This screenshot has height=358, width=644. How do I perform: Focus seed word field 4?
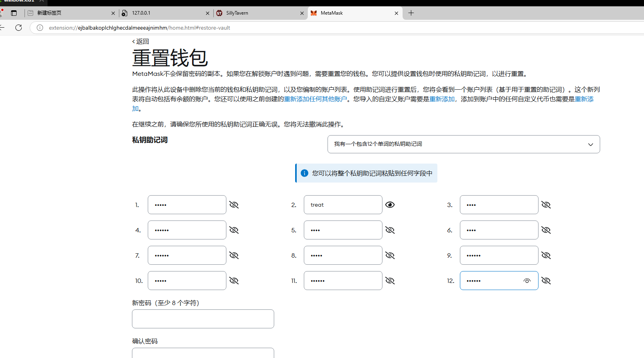coord(187,230)
